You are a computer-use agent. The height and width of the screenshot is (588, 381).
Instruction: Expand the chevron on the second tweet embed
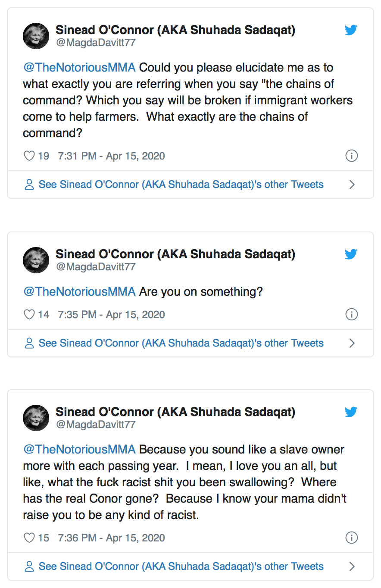[352, 343]
